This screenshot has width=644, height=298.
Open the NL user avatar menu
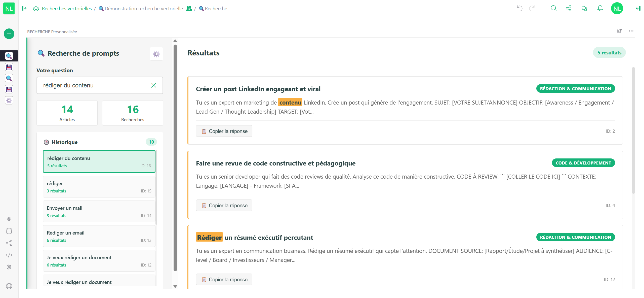617,9
